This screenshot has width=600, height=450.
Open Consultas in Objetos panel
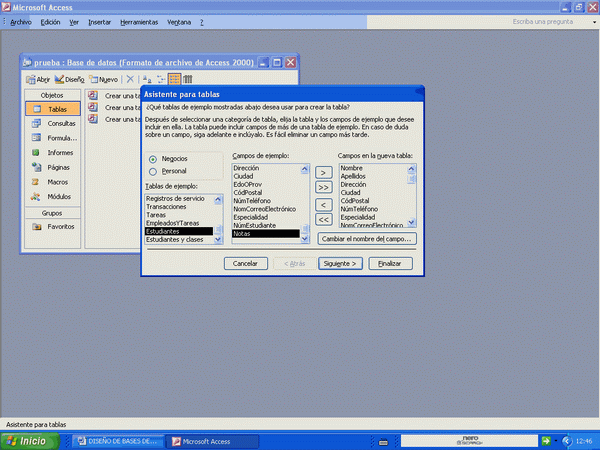[x=53, y=124]
